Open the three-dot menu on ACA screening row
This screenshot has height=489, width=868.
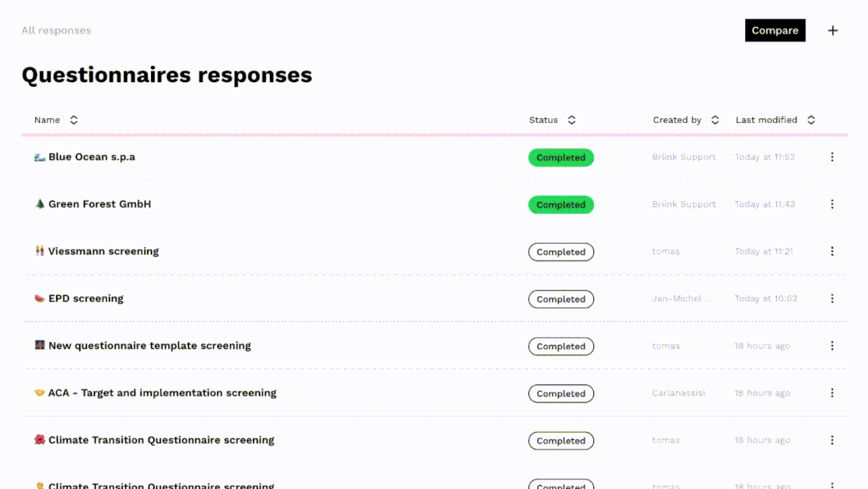click(x=832, y=393)
